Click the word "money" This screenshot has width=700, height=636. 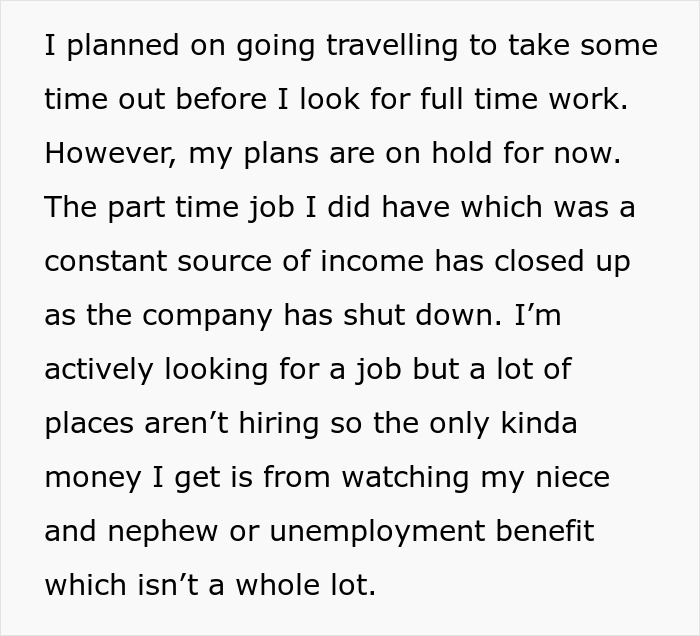(91, 478)
